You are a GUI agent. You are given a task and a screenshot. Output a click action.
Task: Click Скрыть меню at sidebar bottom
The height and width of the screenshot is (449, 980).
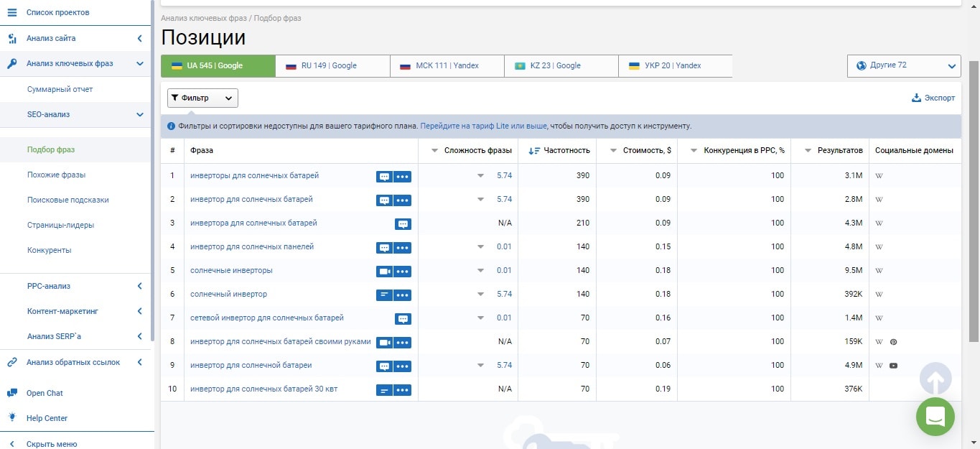(x=52, y=444)
